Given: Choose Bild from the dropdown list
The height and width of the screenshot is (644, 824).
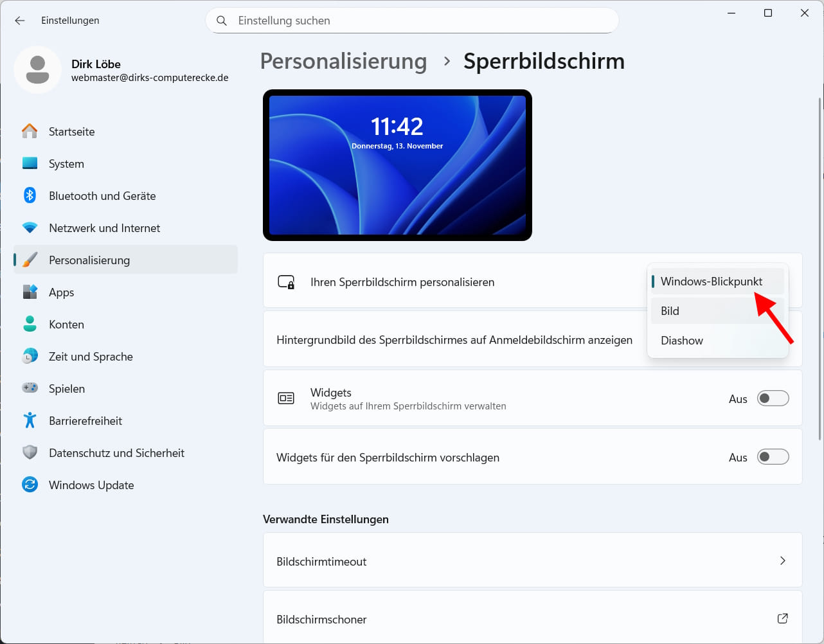Looking at the screenshot, I should [x=717, y=311].
